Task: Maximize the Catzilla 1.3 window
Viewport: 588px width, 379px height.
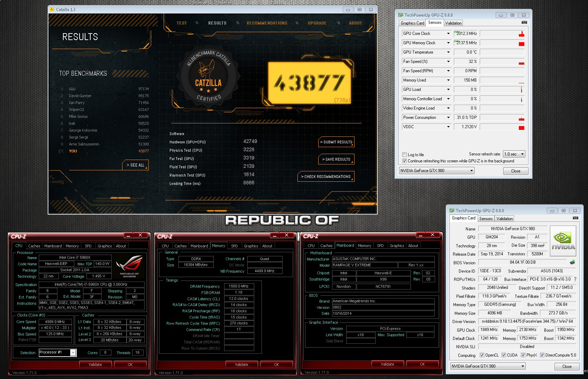Action: 359,10
